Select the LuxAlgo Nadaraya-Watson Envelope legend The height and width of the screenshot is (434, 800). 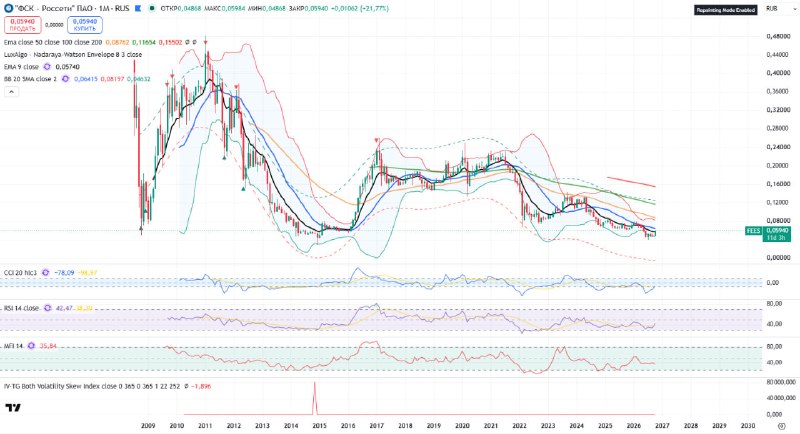(73, 55)
